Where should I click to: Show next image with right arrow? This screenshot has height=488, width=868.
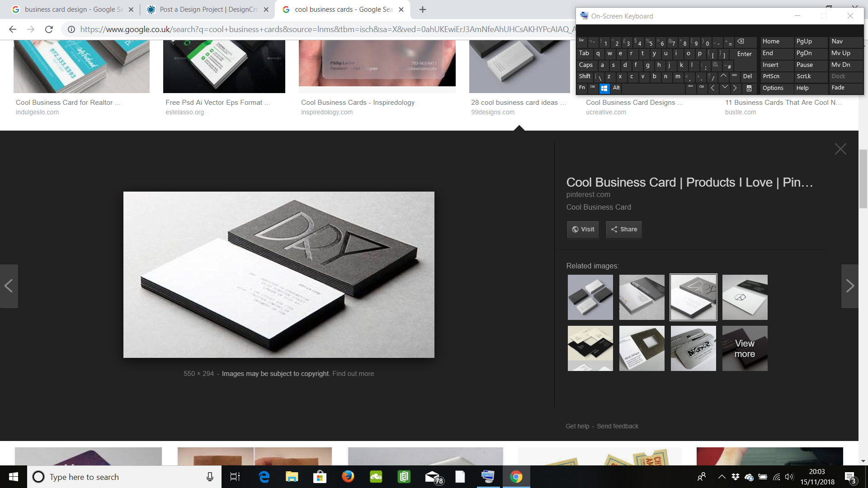[x=849, y=286]
